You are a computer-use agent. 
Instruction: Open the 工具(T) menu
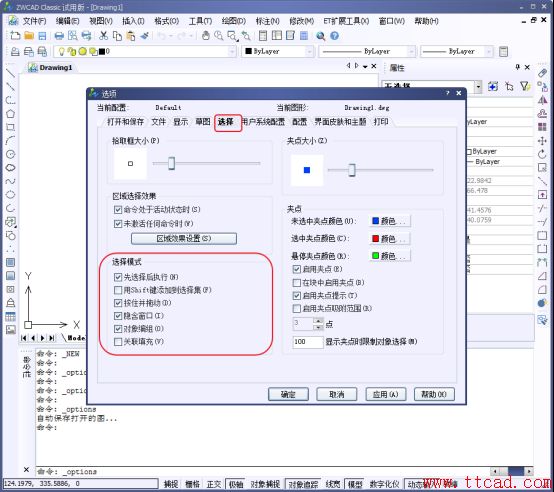coord(200,21)
